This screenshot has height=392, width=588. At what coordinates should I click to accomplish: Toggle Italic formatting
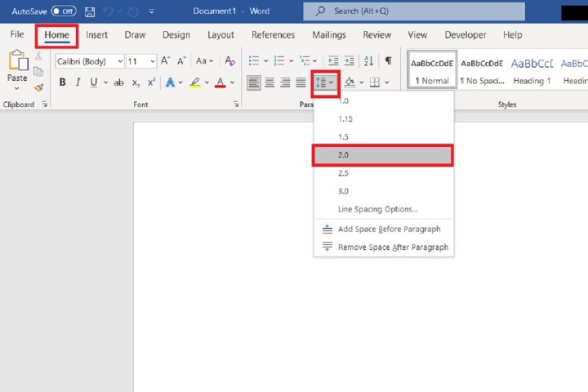point(78,82)
